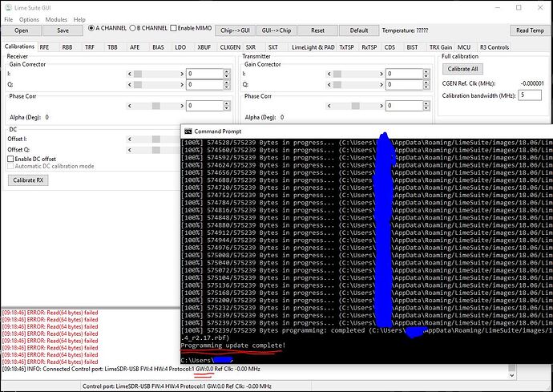The image size is (553, 392).
Task: Click left arrow of Transmitter Phase Corr slider
Action: click(x=329, y=106)
